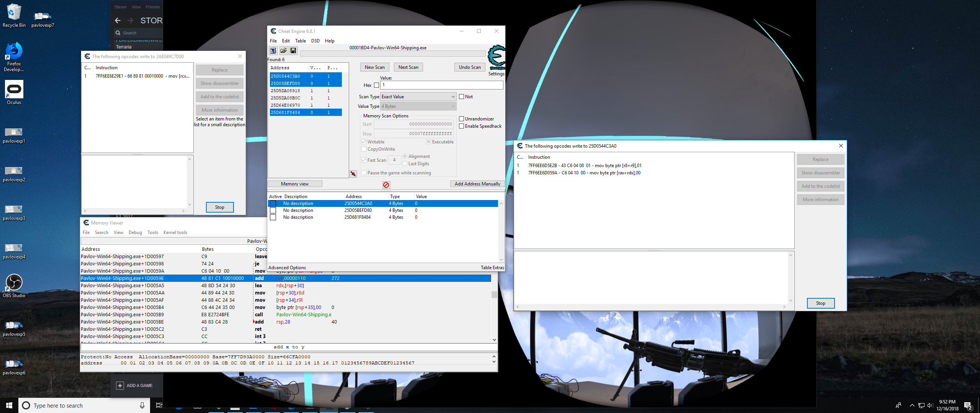Screen dimensions: 980x413
Task: Open pavlovexp5 desktop shortcut
Action: (x=14, y=329)
